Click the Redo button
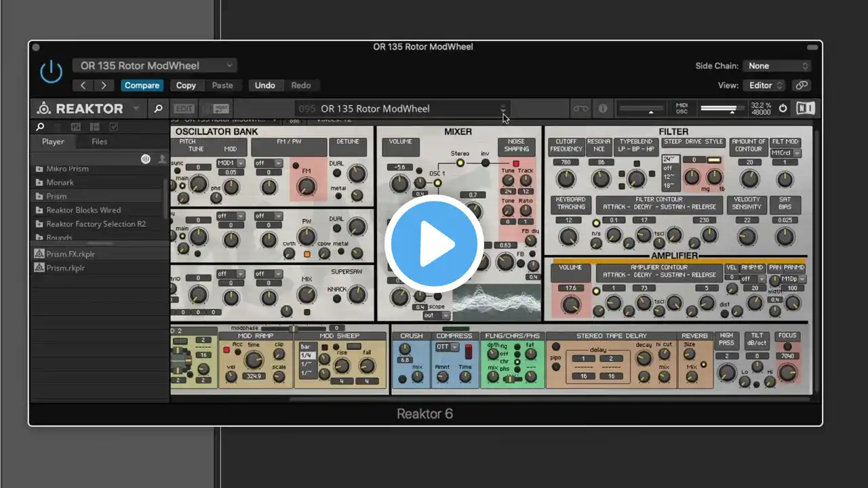 [x=301, y=85]
